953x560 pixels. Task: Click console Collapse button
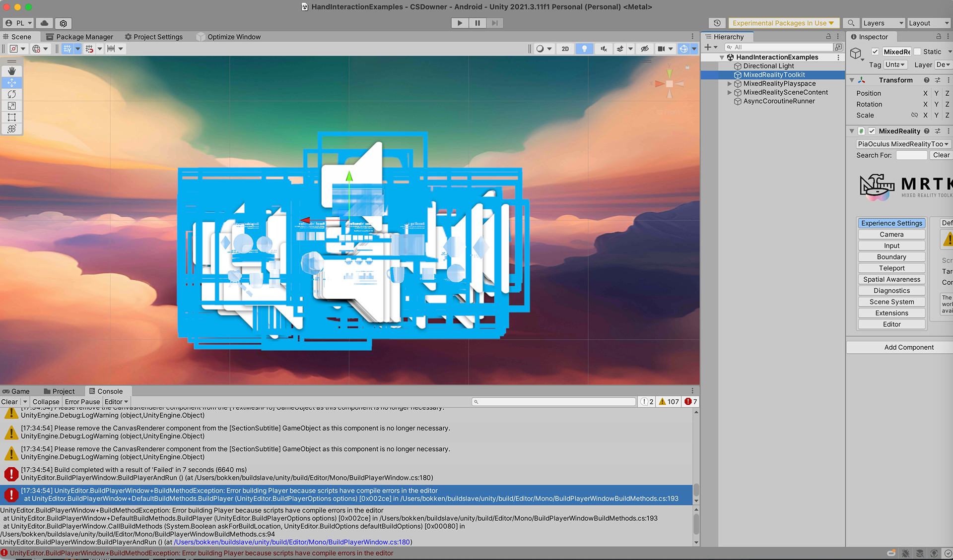(46, 402)
